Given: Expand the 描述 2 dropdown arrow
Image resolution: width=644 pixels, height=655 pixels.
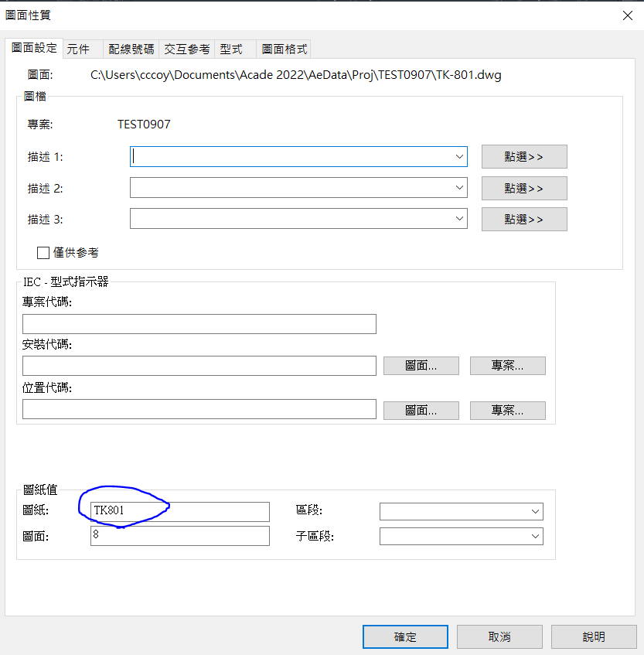Looking at the screenshot, I should pyautogui.click(x=459, y=188).
